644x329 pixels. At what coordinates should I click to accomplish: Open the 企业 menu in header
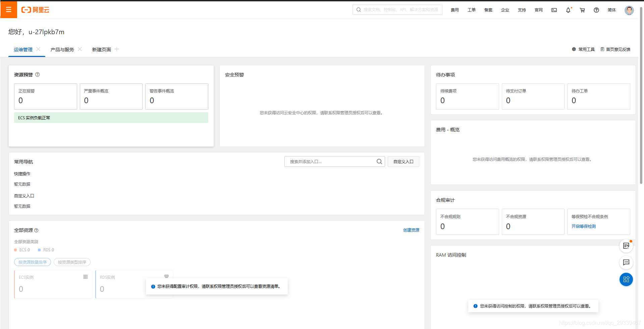click(505, 10)
